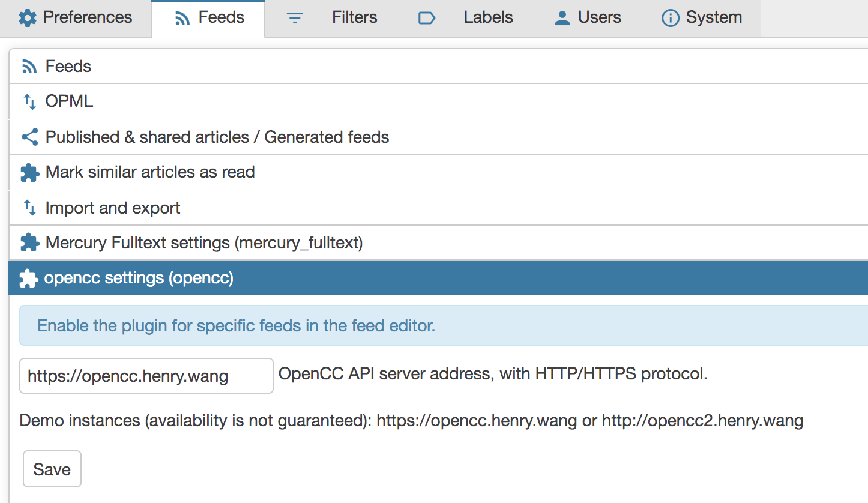Expand the Feeds accordion pane
This screenshot has height=503, width=868.
(x=439, y=66)
